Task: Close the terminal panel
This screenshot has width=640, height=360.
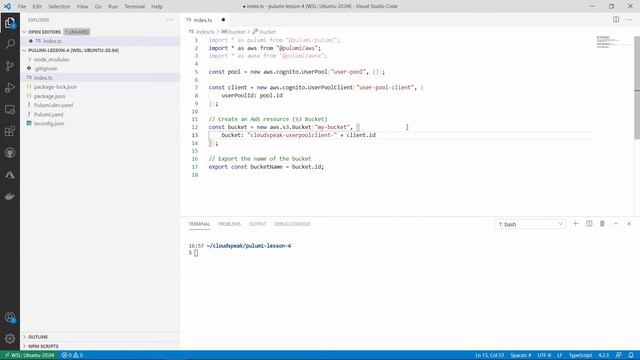Action: [x=629, y=224]
